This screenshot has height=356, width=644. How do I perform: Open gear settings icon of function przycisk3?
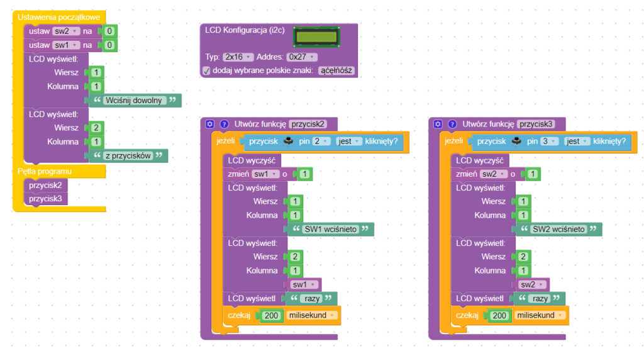[x=438, y=124]
